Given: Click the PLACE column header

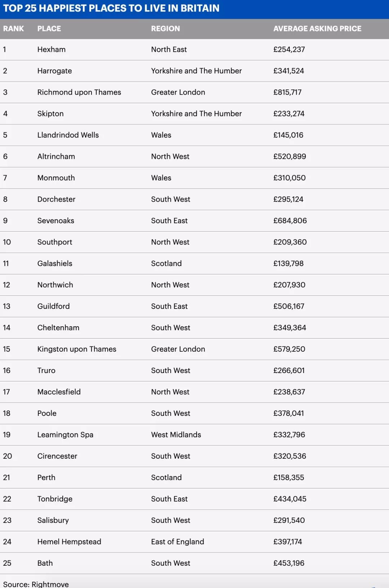Looking at the screenshot, I should click(x=49, y=29).
